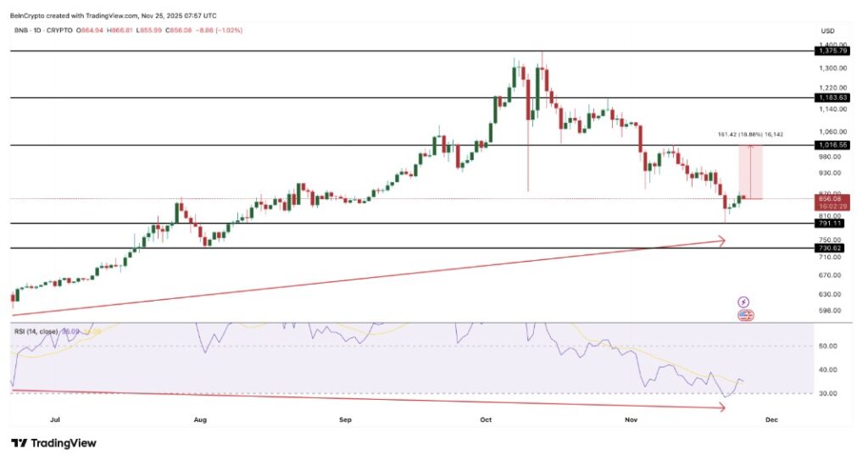Click the purple lightning bolt event icon
Image resolution: width=868 pixels, height=460 pixels.
(x=744, y=302)
